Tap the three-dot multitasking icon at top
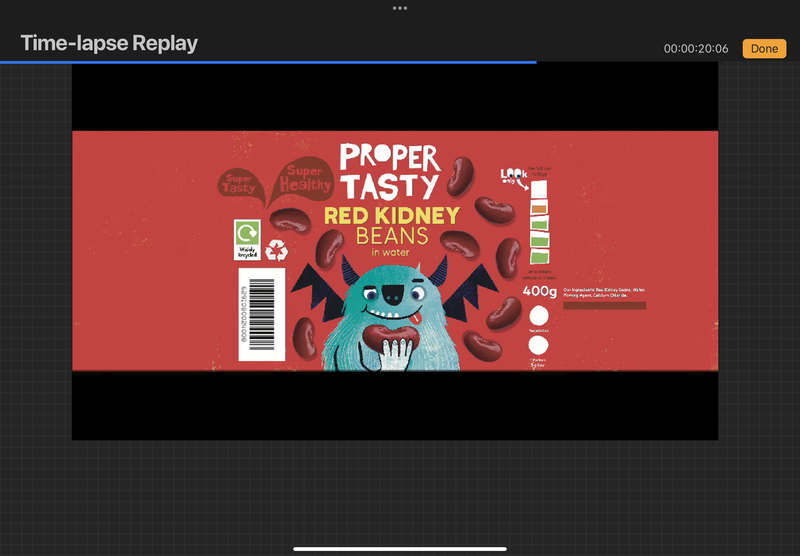 [400, 8]
